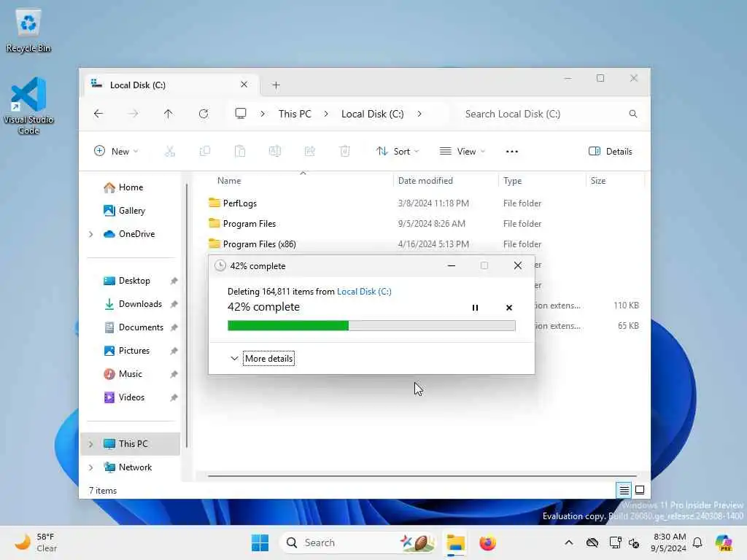The width and height of the screenshot is (747, 560).
Task: Open the New dropdown menu
Action: (116, 152)
